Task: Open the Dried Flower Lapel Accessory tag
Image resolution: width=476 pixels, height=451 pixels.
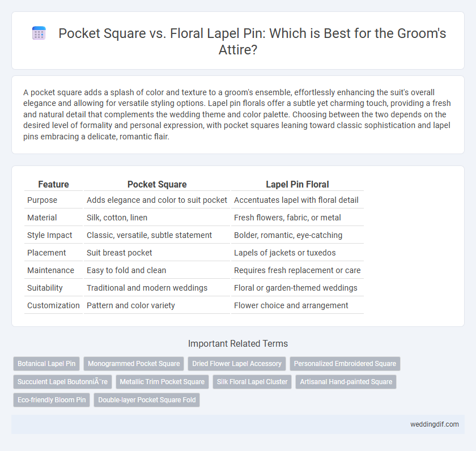Action: 237,364
